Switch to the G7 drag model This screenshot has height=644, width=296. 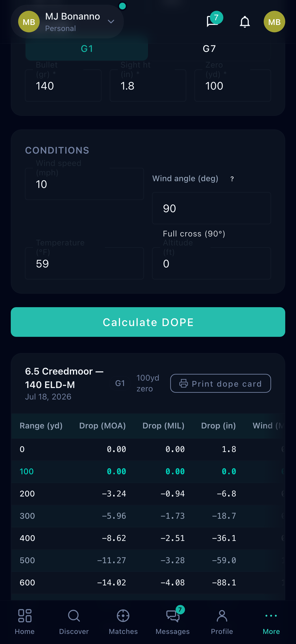tap(209, 49)
